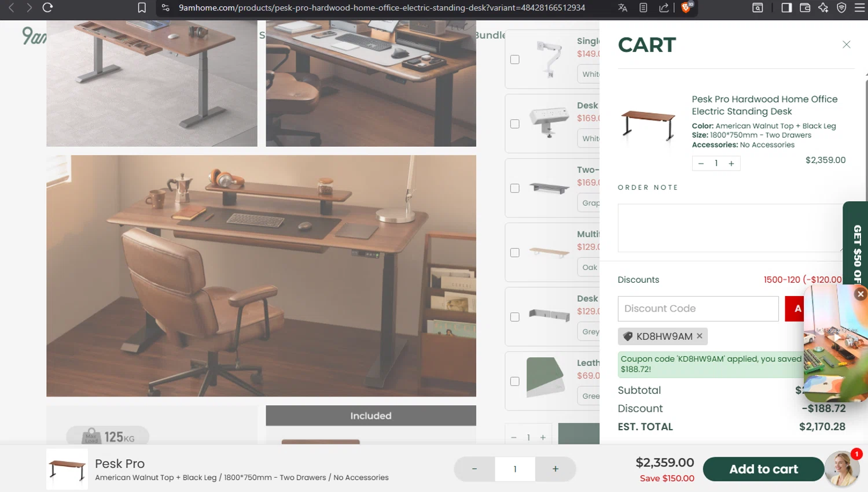
Task: Open Oak option dropdown for Multi shelf
Action: 589,267
